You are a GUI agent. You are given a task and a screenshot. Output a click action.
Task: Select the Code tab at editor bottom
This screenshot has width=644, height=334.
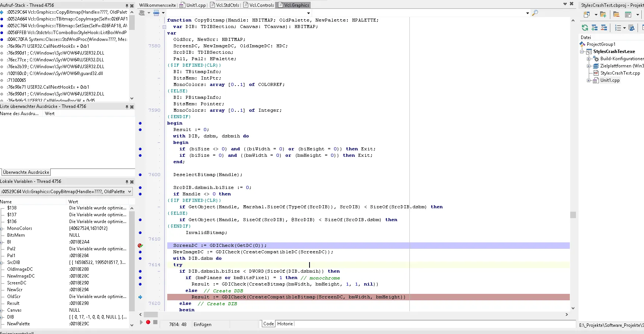269,324
